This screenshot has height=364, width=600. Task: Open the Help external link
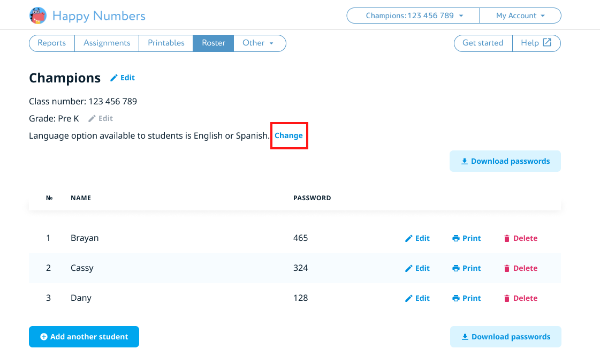tap(536, 43)
